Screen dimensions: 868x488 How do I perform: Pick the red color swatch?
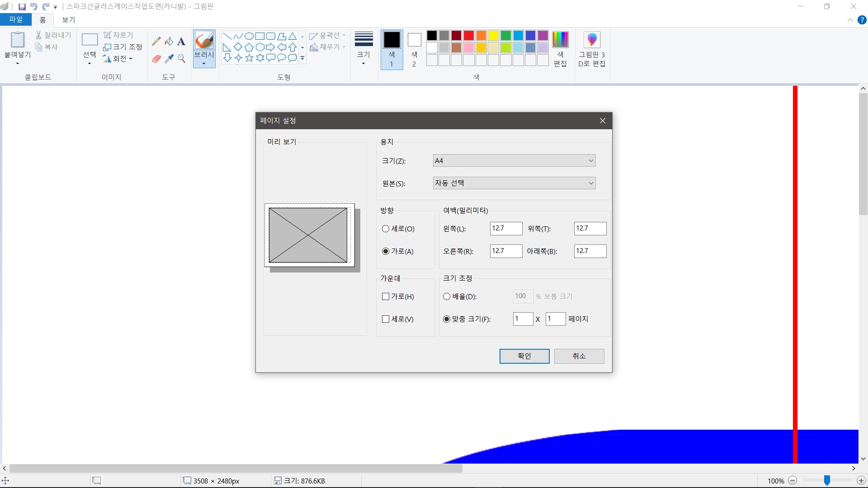469,35
